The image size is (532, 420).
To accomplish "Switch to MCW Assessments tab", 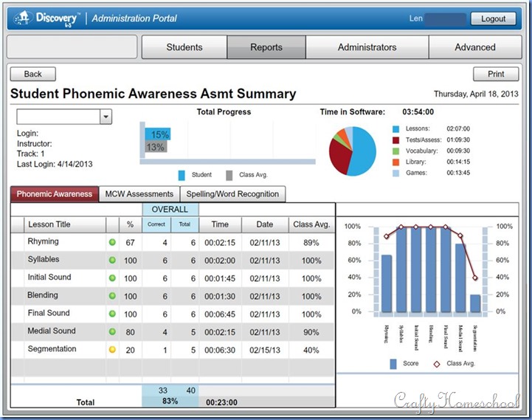I will pyautogui.click(x=139, y=194).
